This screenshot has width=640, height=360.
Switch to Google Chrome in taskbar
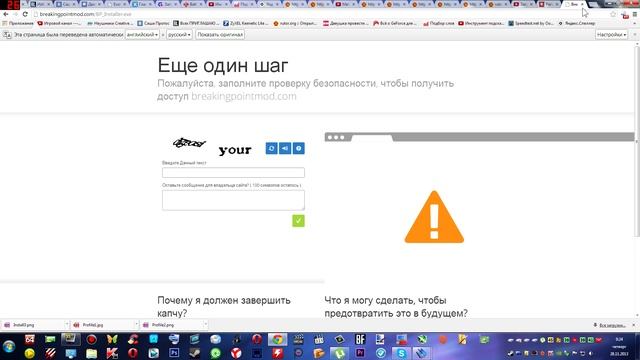click(278, 339)
